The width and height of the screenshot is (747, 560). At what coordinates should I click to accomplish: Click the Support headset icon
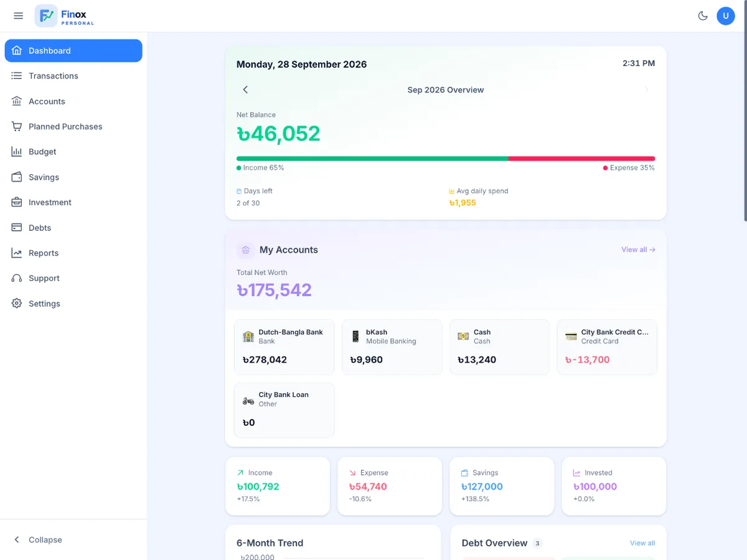point(17,278)
